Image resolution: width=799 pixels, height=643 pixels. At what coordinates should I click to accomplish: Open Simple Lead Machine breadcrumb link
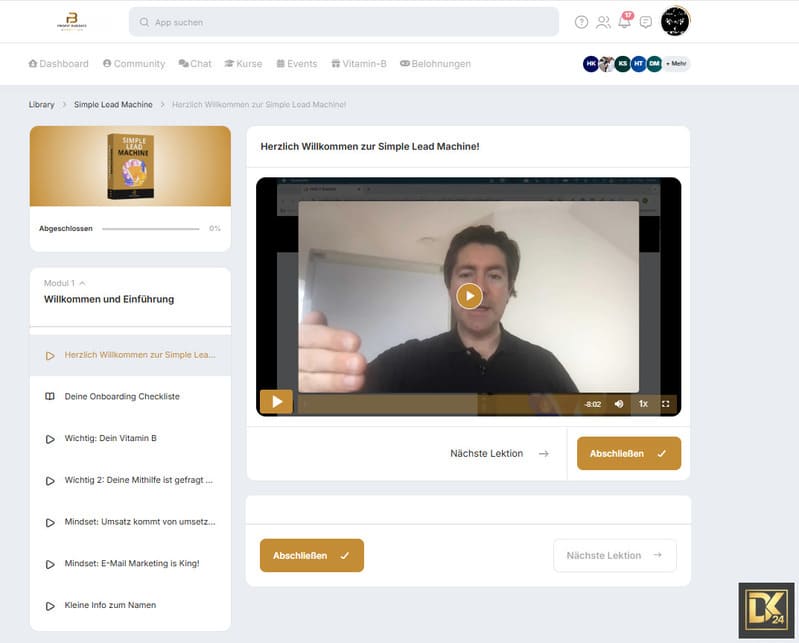coord(113,104)
